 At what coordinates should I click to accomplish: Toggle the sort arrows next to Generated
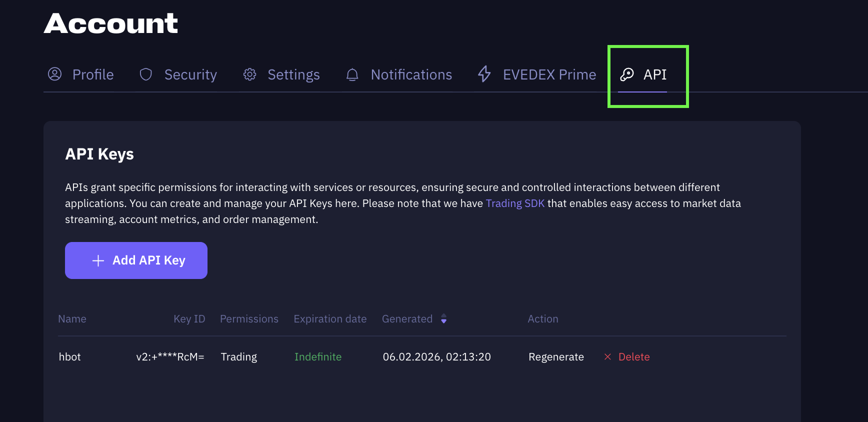(x=443, y=319)
